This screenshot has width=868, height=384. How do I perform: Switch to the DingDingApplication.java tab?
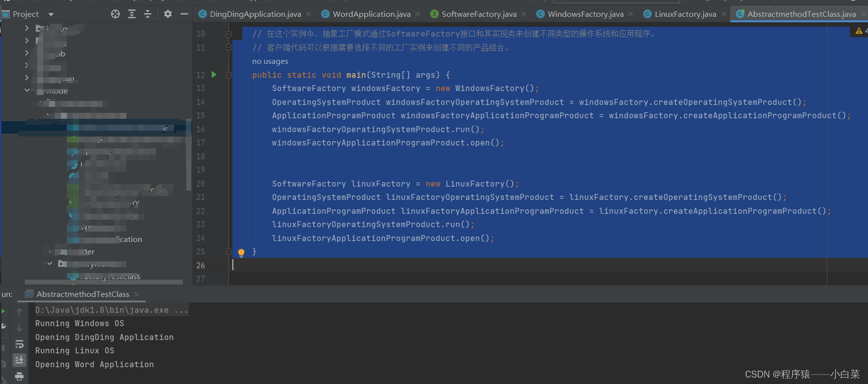coord(251,14)
